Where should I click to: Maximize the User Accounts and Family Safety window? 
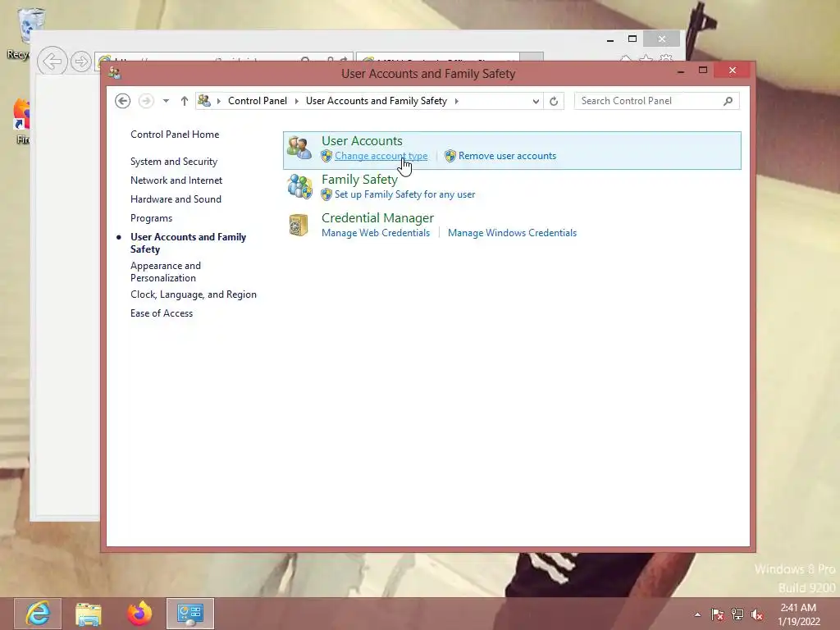pos(703,71)
